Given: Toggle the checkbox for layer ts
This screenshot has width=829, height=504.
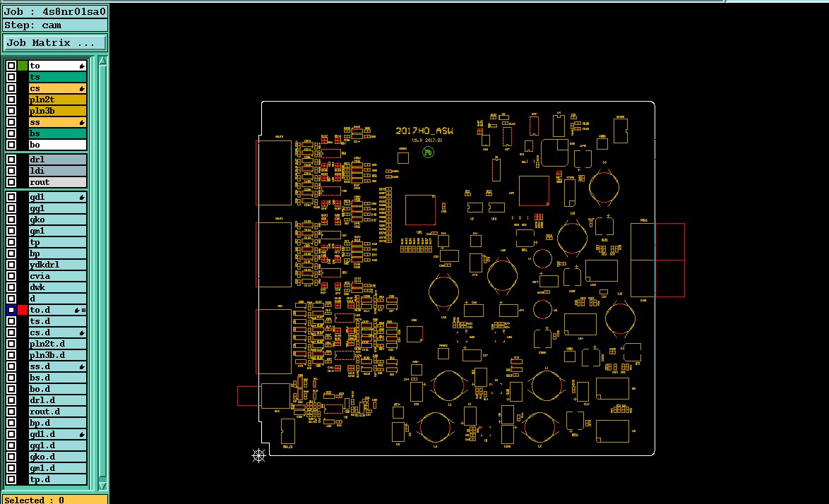Looking at the screenshot, I should point(11,77).
